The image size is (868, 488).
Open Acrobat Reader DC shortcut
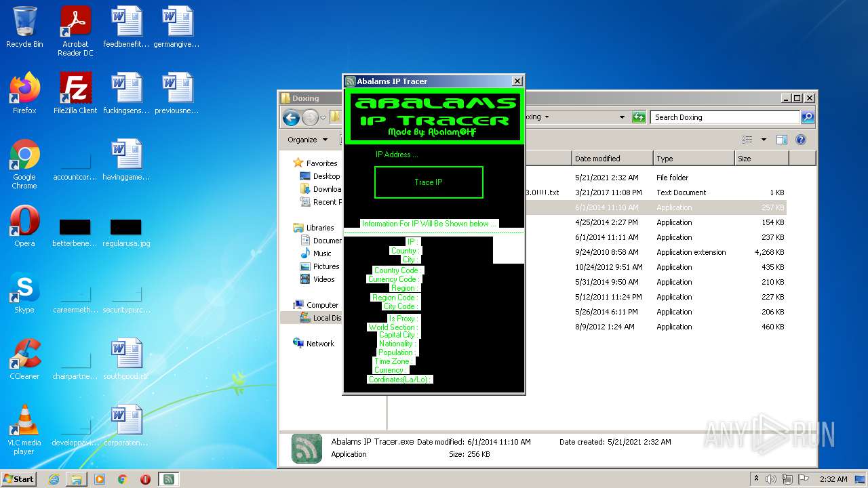(75, 31)
